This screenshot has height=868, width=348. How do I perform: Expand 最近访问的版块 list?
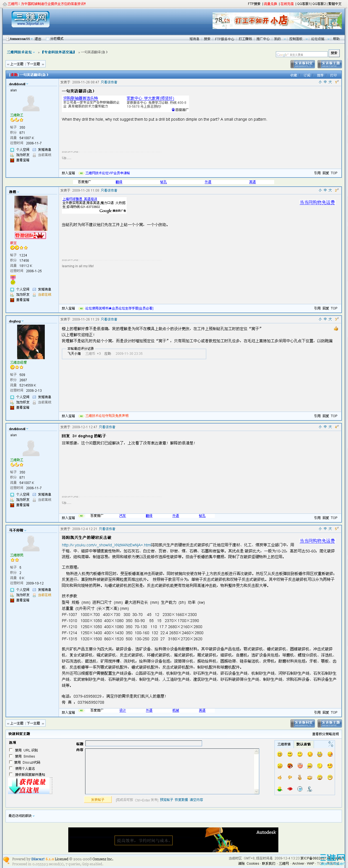pos(33,816)
